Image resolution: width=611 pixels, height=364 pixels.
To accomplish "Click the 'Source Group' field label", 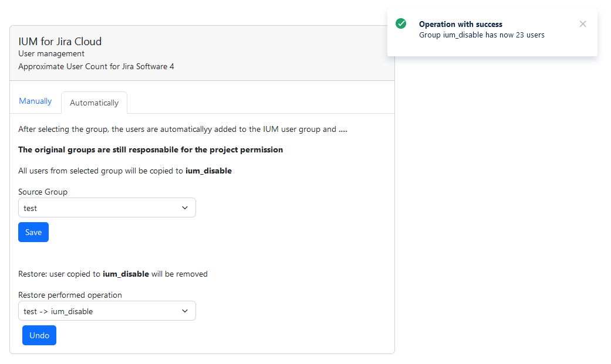I will tap(43, 192).
